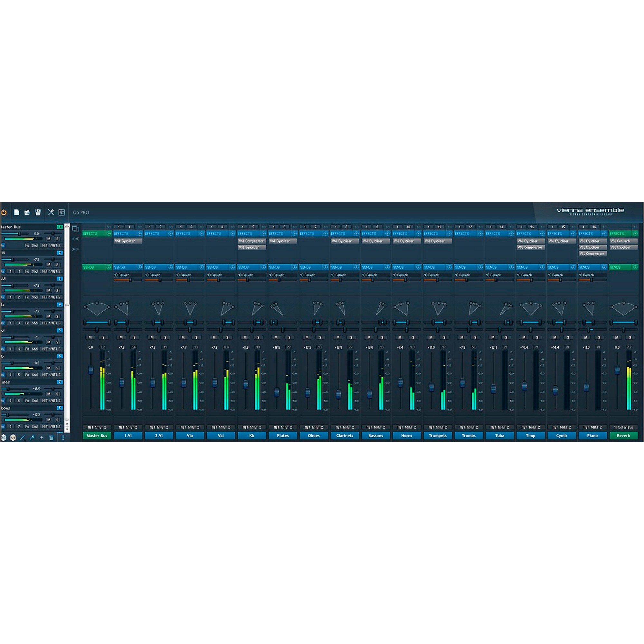
Task: Toggle M on Master Bus channel list row
Action: (x=49, y=239)
